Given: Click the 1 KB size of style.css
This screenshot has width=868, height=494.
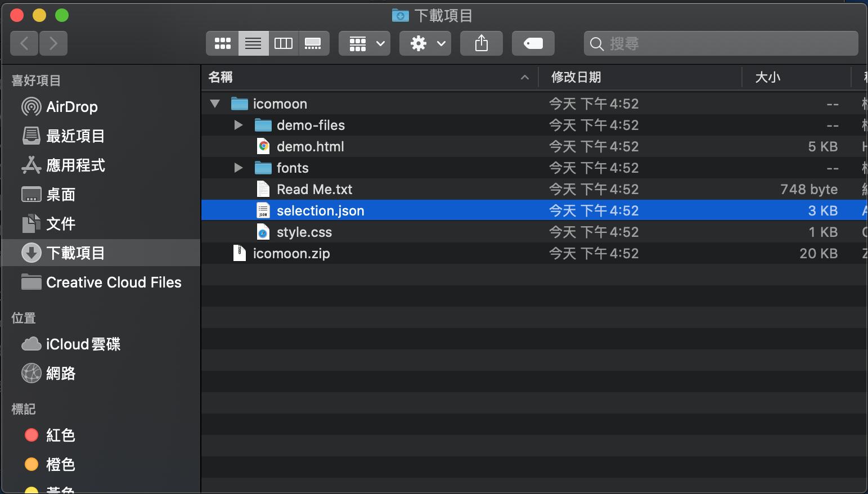Looking at the screenshot, I should pyautogui.click(x=823, y=232).
